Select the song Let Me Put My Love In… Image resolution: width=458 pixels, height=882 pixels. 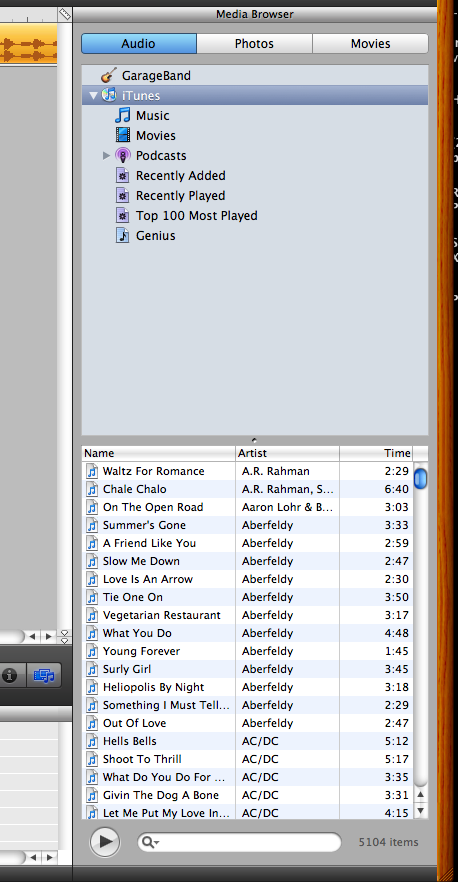[248, 812]
